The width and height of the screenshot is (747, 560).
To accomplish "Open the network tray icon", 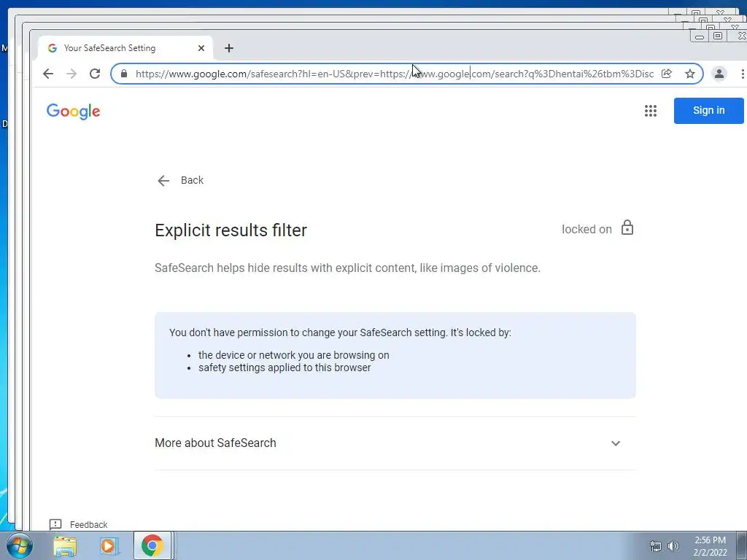I will [656, 546].
